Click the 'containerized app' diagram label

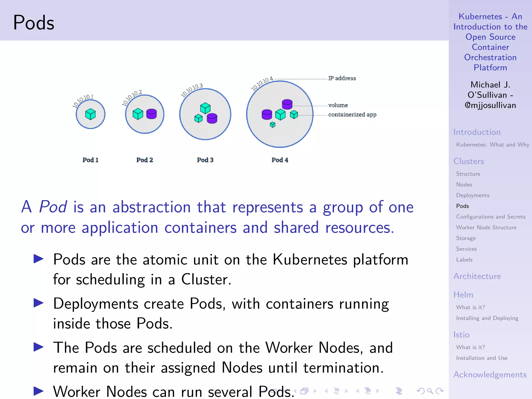352,115
